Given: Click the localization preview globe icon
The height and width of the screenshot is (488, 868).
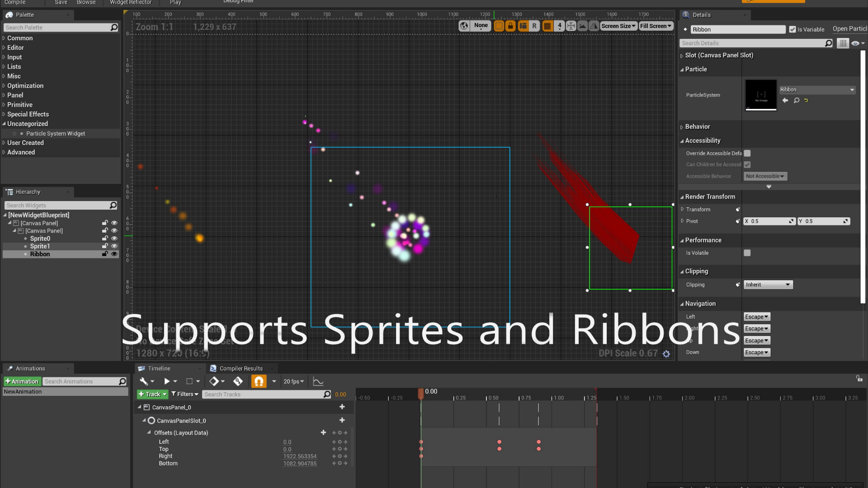Looking at the screenshot, I should (464, 26).
